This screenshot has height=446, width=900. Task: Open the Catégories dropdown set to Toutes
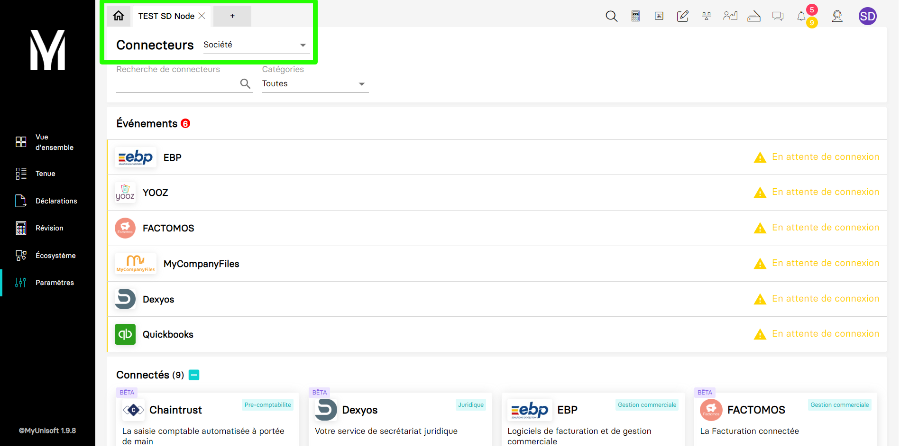click(315, 84)
